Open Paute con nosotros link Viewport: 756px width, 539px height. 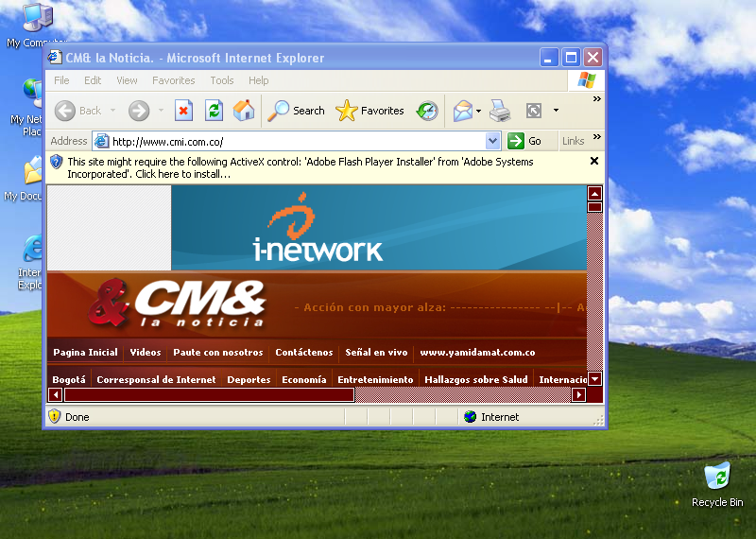click(218, 353)
